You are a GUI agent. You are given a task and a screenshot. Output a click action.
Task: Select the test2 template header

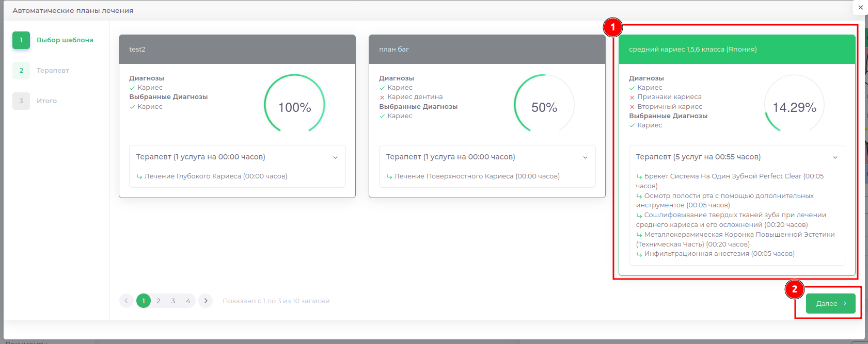(x=237, y=50)
